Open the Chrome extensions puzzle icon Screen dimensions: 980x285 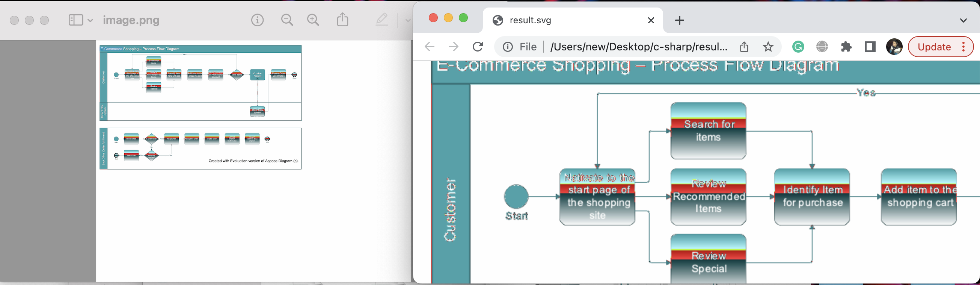click(846, 47)
